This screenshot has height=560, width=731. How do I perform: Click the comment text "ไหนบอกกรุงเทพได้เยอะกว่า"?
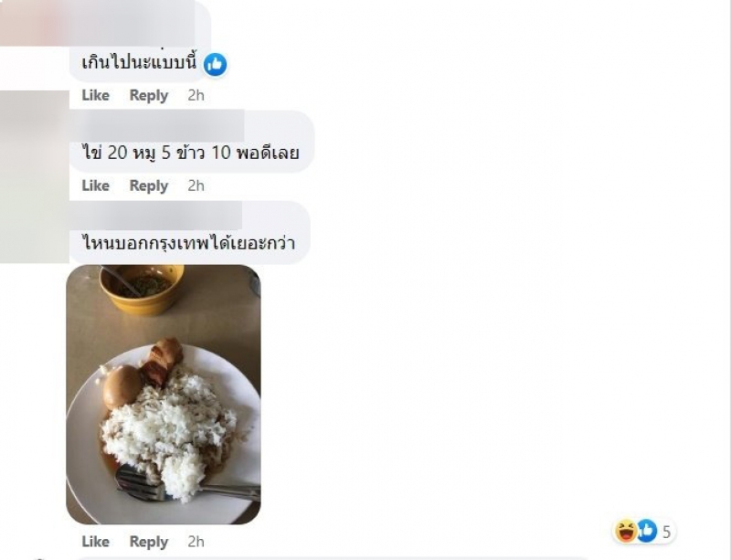(x=189, y=243)
